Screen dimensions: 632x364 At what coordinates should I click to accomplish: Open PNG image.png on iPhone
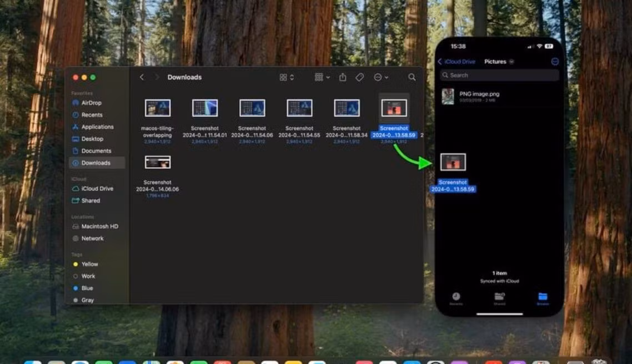[499, 97]
